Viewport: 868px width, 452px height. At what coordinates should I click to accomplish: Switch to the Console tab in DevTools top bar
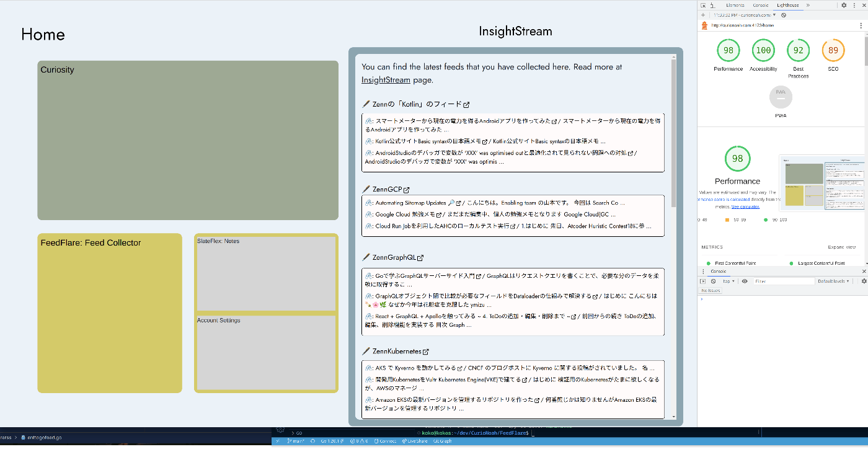coord(760,5)
